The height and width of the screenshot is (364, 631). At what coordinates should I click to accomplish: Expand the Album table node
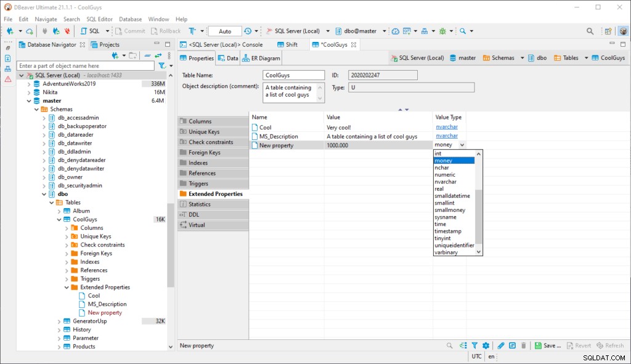59,211
